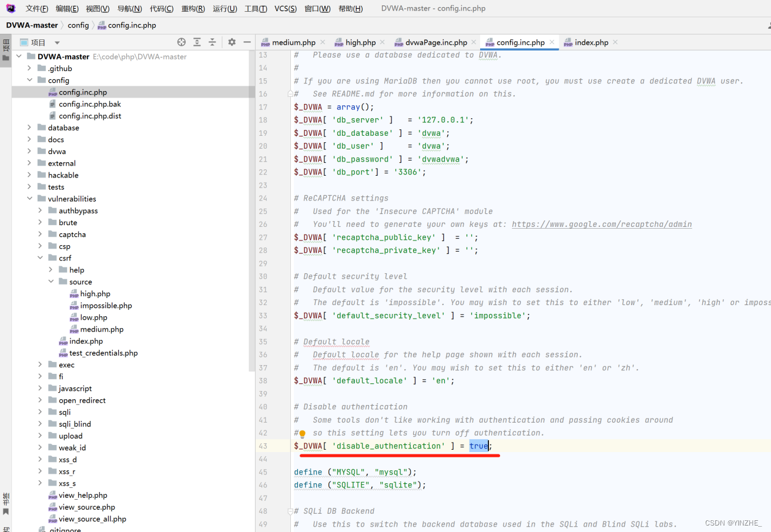Expand the database folder

30,128
